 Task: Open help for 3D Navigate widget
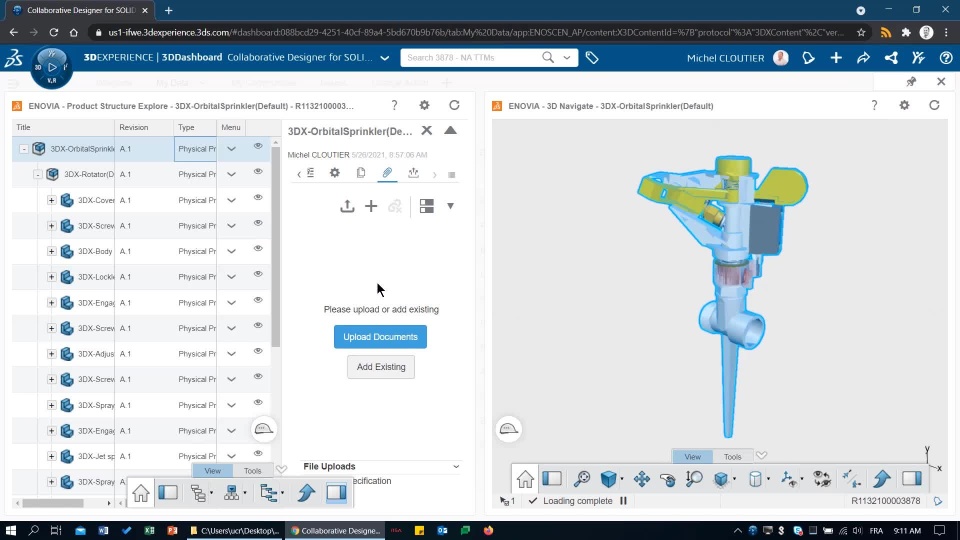coord(874,105)
